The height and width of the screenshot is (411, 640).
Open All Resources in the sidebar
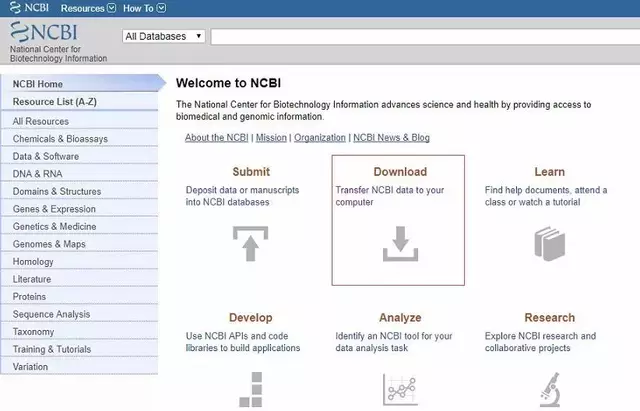point(80,121)
